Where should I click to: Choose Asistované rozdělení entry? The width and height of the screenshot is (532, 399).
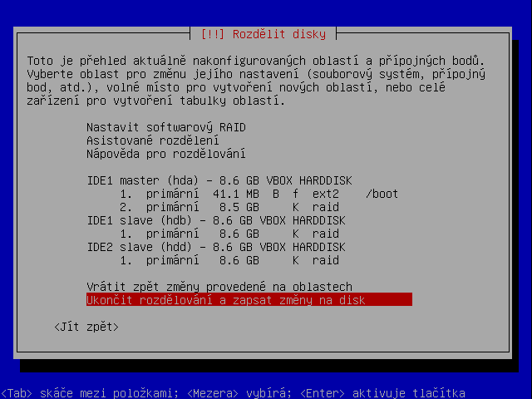[x=153, y=140]
